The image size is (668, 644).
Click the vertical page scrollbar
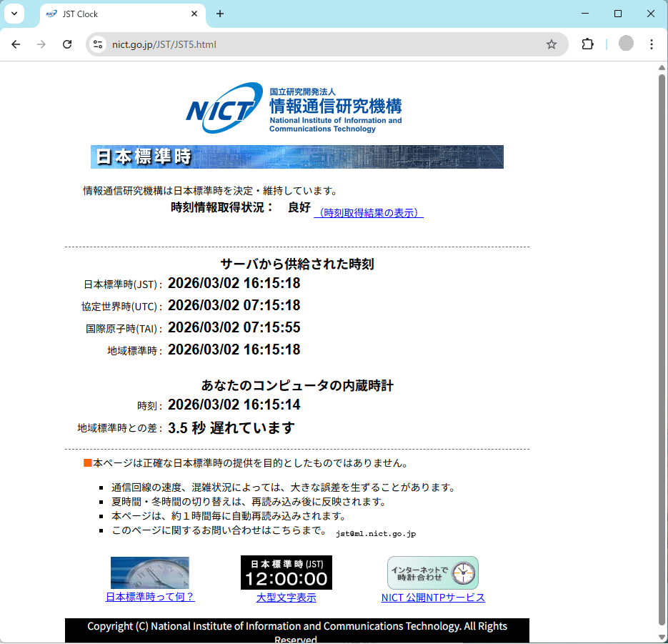(x=662, y=343)
